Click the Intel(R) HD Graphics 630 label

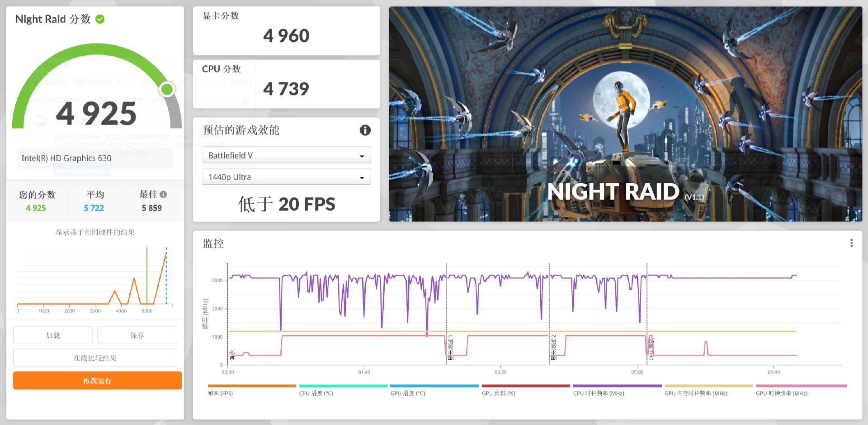(x=66, y=158)
